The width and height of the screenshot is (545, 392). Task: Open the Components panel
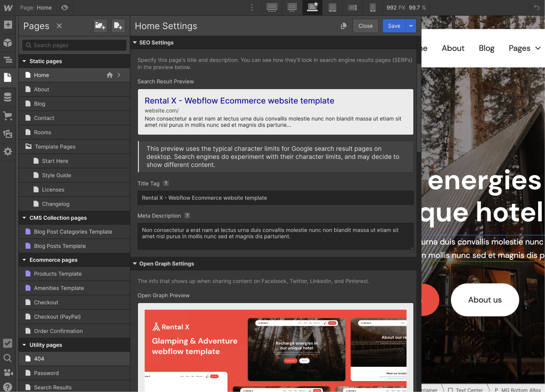[x=8, y=43]
